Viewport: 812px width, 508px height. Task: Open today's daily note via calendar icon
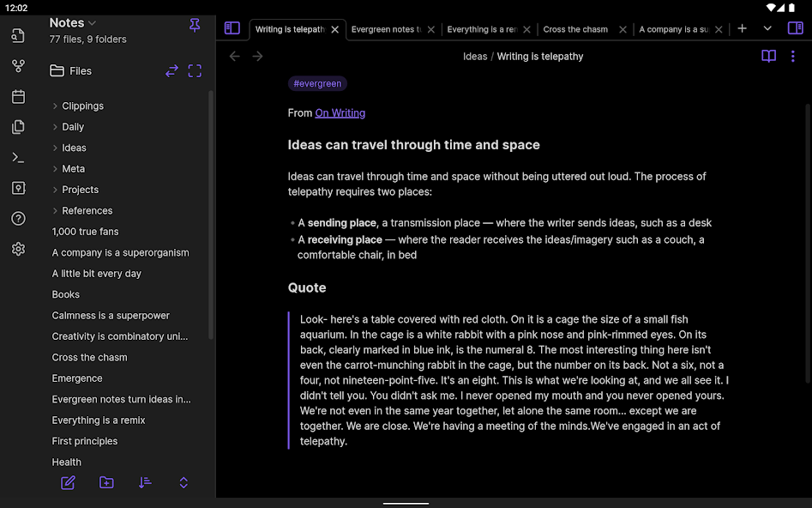tap(18, 97)
